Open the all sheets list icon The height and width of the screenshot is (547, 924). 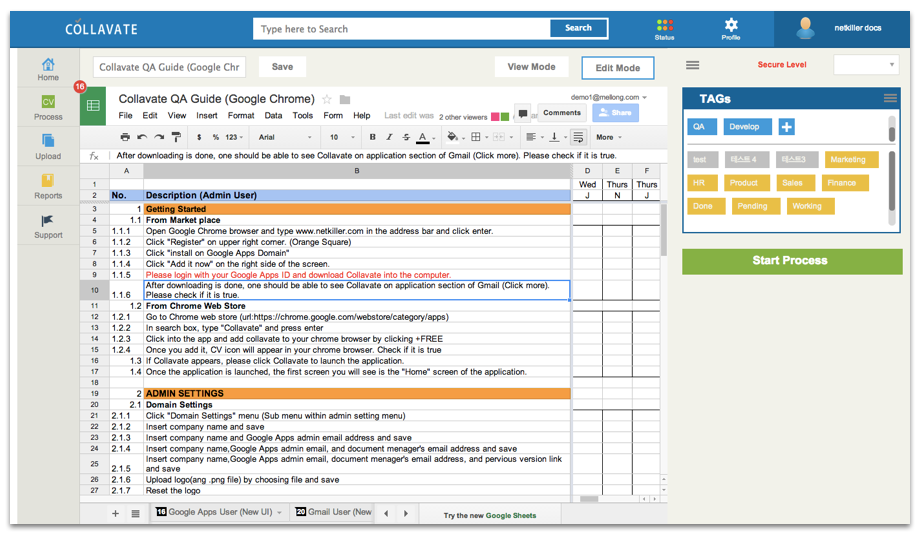click(x=135, y=513)
